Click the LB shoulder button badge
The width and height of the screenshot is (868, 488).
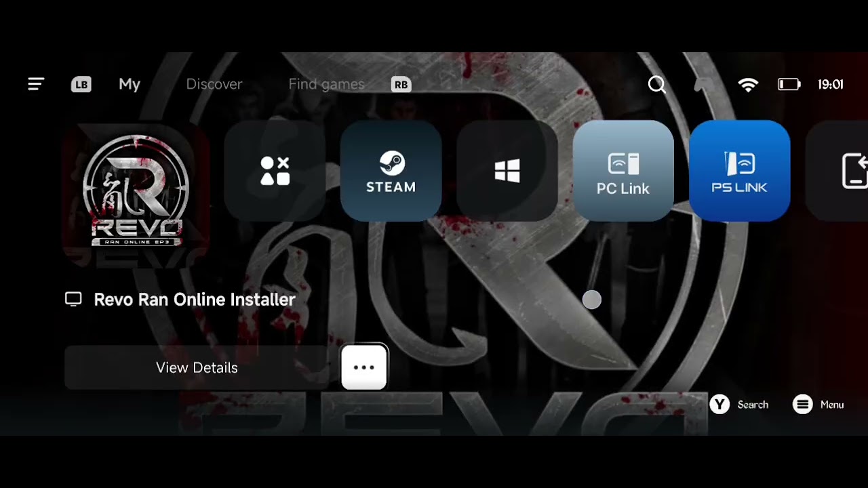coord(81,85)
